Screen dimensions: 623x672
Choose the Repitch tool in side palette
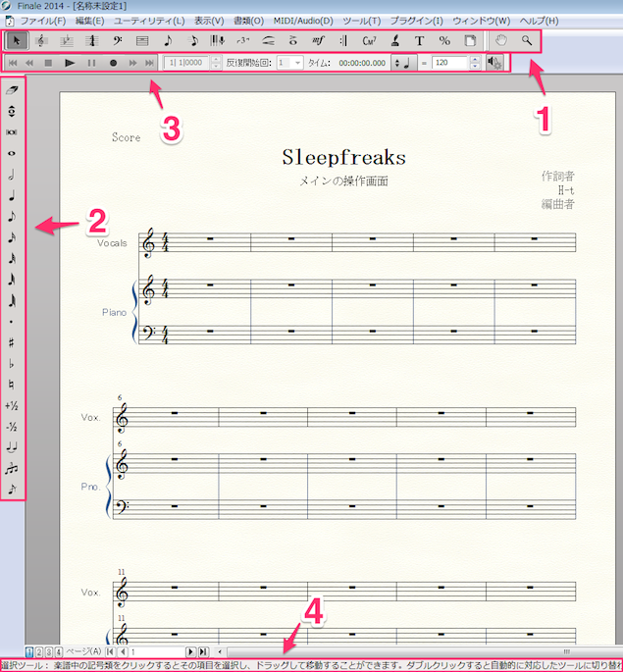tap(12, 112)
